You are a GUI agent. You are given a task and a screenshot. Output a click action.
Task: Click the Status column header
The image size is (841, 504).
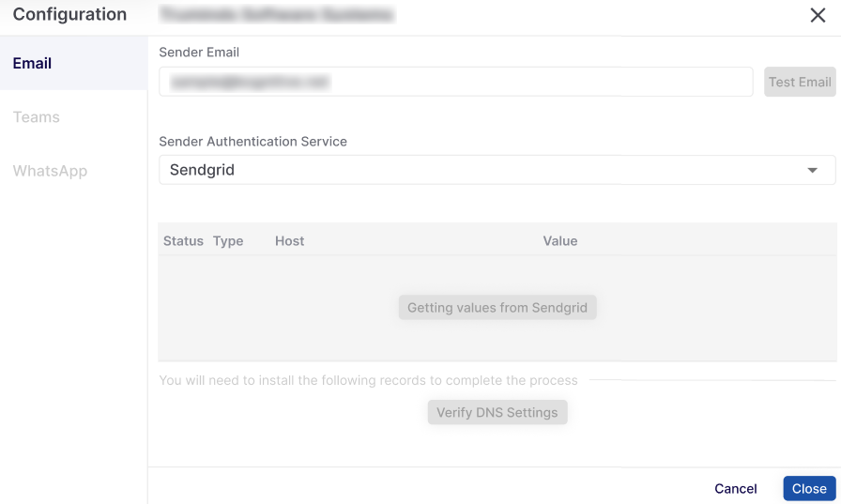(183, 241)
